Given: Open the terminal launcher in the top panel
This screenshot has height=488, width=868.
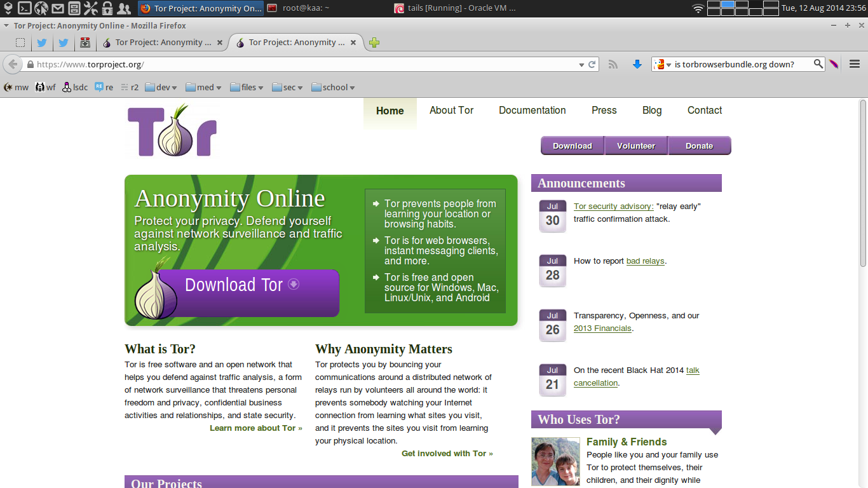Looking at the screenshot, I should click(25, 8).
